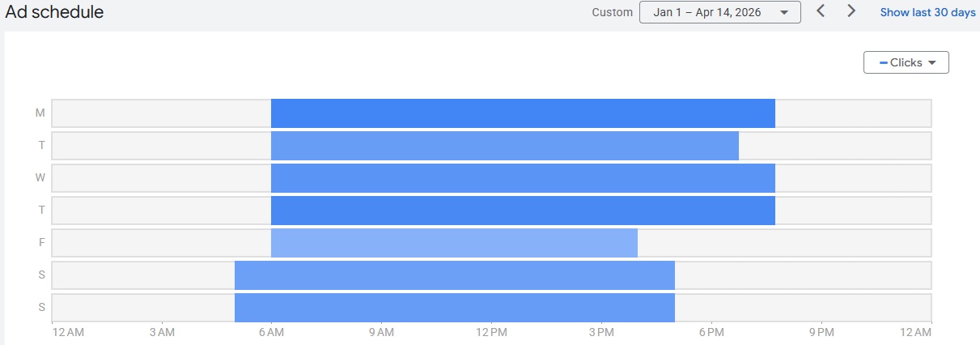Image resolution: width=980 pixels, height=345 pixels.
Task: Click the W day label for Wednesday
Action: click(40, 178)
